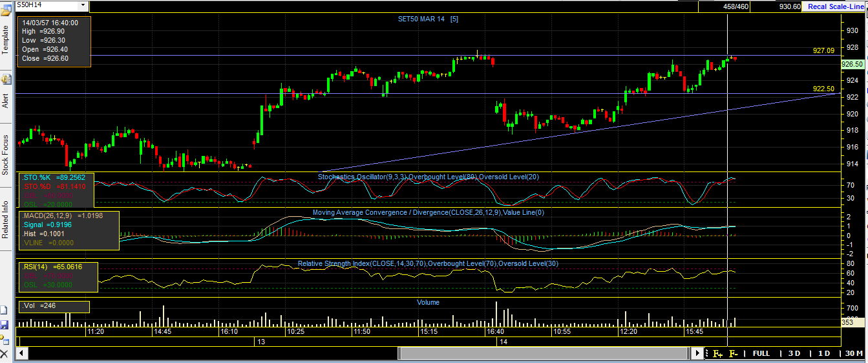Click the 914 price axis label
This screenshot has height=363, width=868.
click(x=852, y=164)
